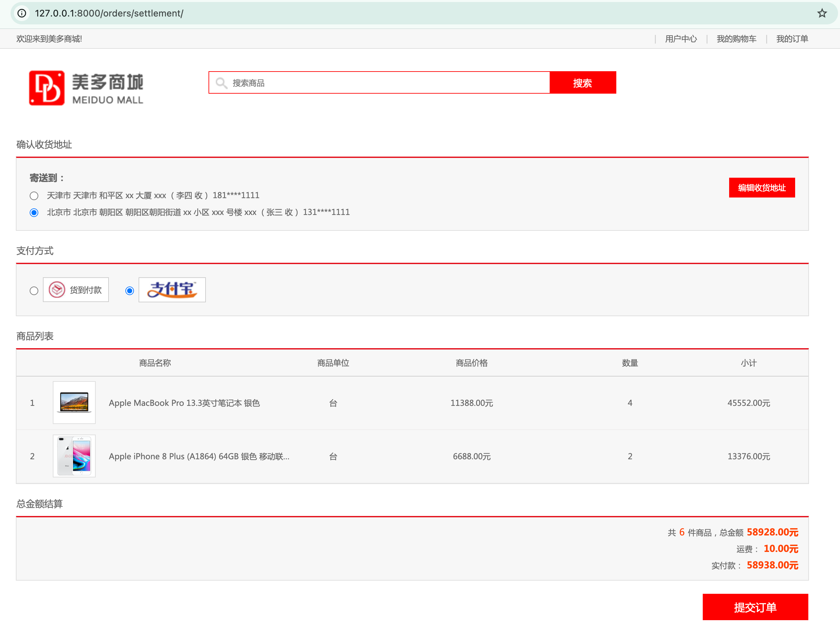Click the site info icon in address bar

tap(22, 13)
